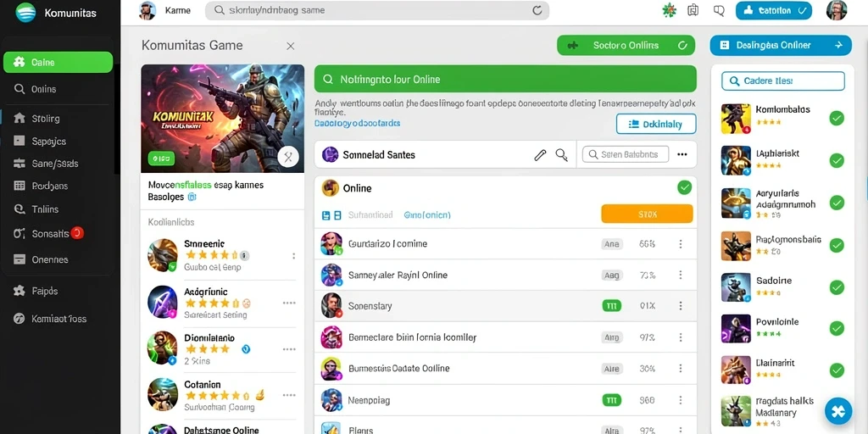
Task: Click the magnifier icon next to the pencil
Action: pyautogui.click(x=561, y=155)
